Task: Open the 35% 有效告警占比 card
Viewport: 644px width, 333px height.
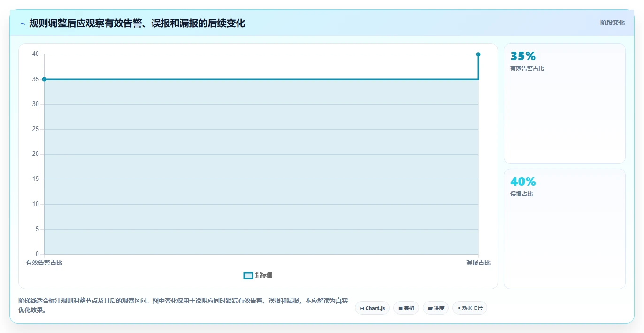Action: 565,103
